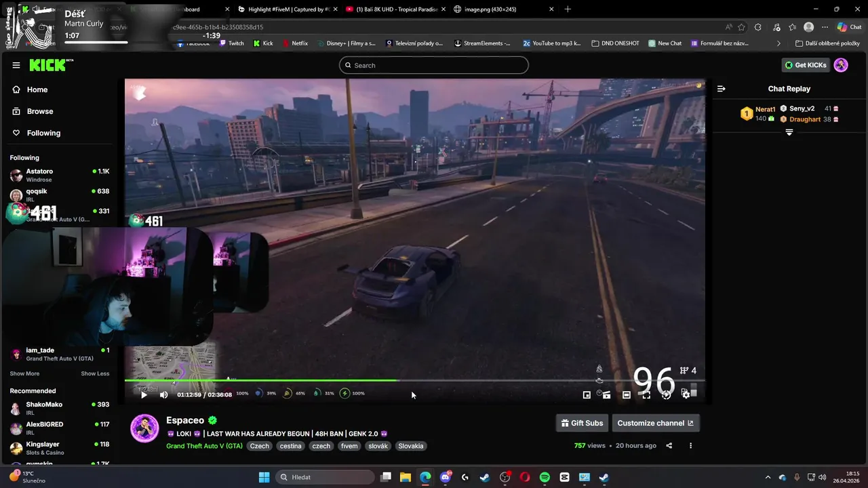Viewport: 868px width, 488px height.
Task: Open the Browse section in sidebar
Action: point(33,111)
